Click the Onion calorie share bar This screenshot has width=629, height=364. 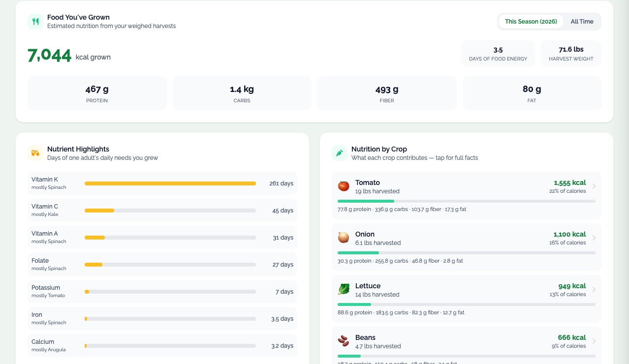pyautogui.click(x=467, y=253)
